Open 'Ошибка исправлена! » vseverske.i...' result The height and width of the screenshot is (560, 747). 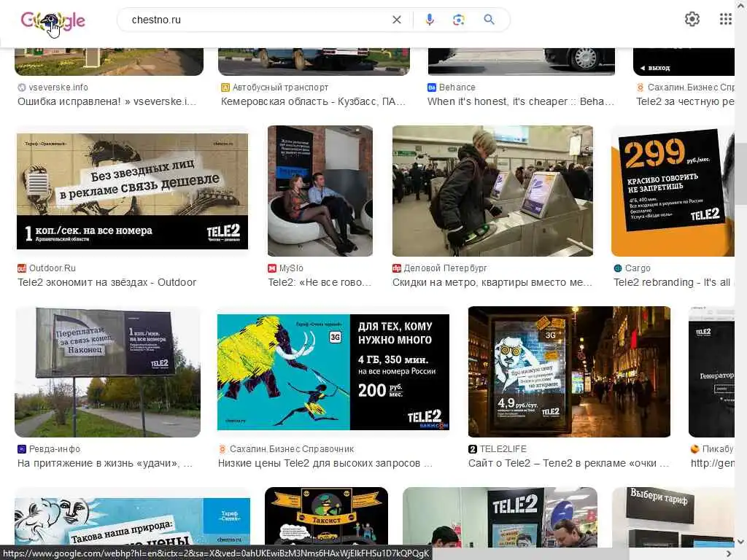click(x=107, y=101)
